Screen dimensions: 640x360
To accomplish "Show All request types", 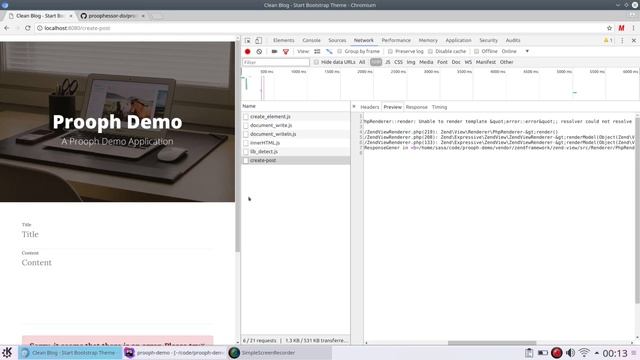I will click(x=362, y=62).
